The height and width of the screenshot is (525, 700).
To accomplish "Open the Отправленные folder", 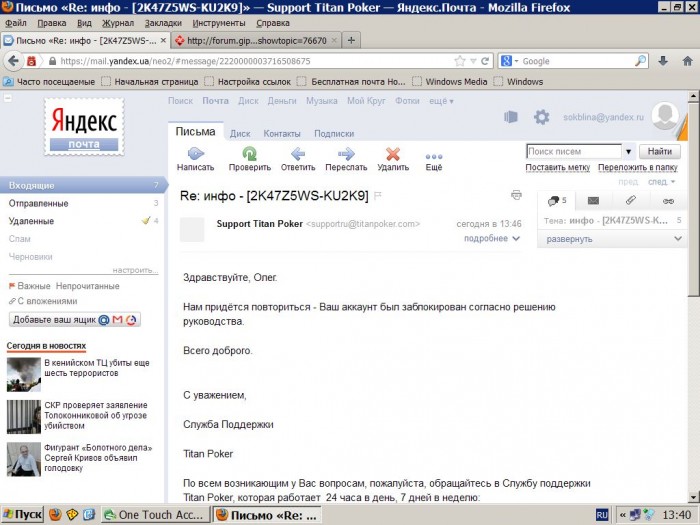I will tap(38, 203).
